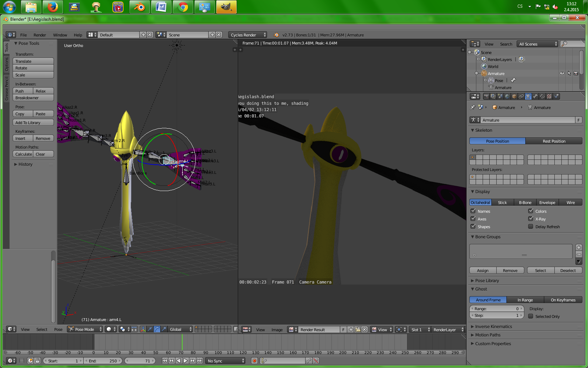Click the insert keyframes key icon
This screenshot has height=368, width=588.
pos(308,361)
